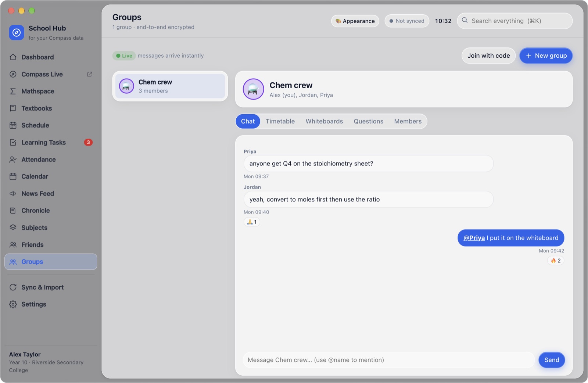Go to Subjects page
This screenshot has width=588, height=383.
click(x=51, y=228)
